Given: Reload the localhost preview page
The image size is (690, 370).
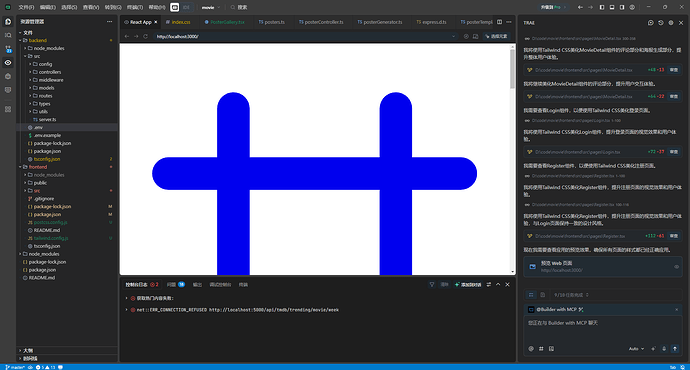Looking at the screenshot, I should tap(145, 37).
